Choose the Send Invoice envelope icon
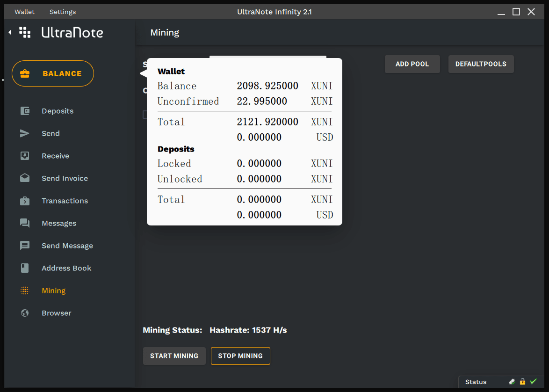The image size is (549, 392). [x=25, y=178]
